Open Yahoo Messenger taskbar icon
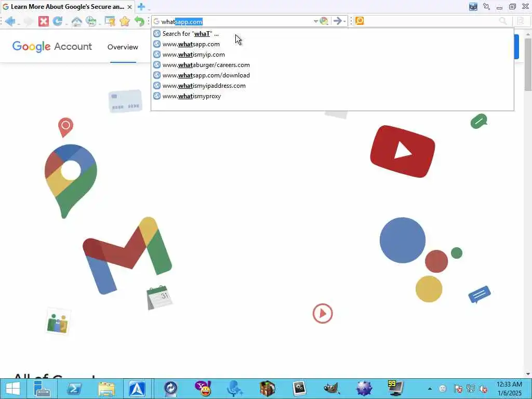532x399 pixels. [203, 389]
